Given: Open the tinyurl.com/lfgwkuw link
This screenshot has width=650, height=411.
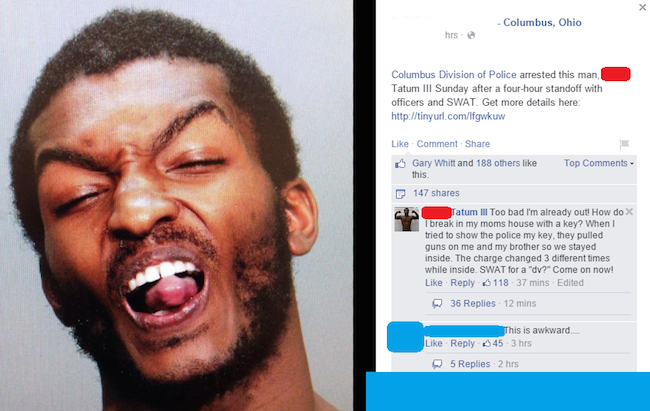Looking at the screenshot, I should coord(448,116).
